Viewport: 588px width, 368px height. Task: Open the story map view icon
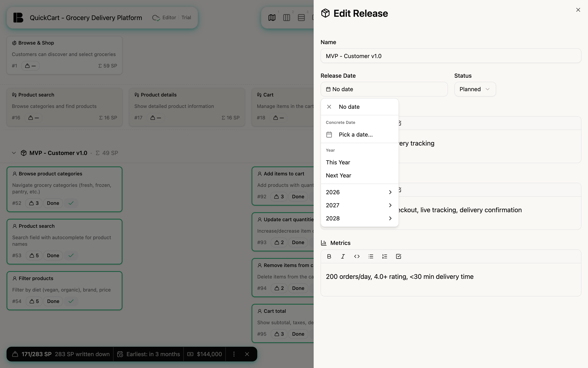click(x=272, y=18)
